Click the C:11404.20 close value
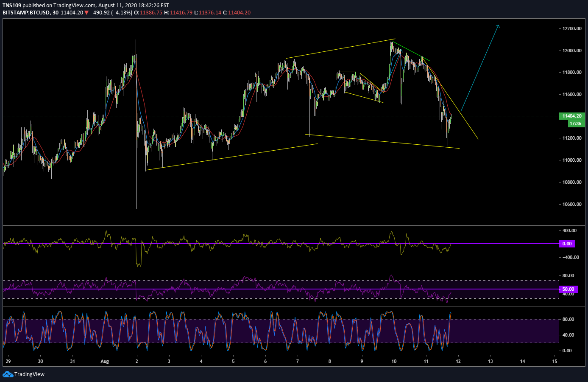Screen dimensions: 588x382 coord(237,13)
